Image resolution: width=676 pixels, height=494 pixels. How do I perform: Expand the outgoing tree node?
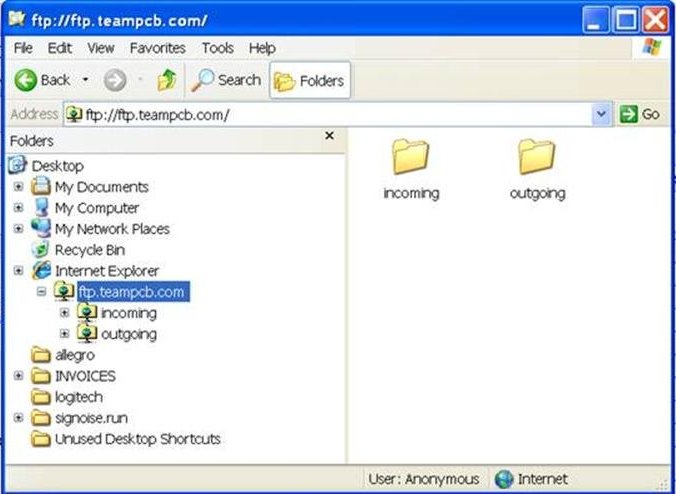coord(65,334)
